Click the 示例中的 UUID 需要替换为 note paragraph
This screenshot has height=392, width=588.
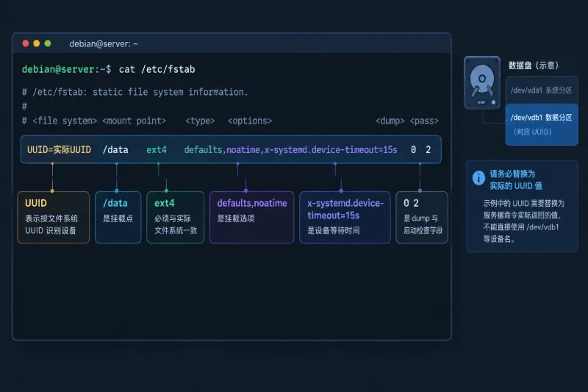pyautogui.click(x=523, y=221)
